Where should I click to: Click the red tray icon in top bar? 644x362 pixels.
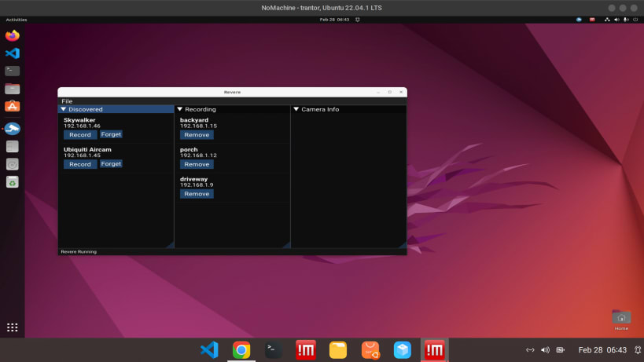coord(592,20)
